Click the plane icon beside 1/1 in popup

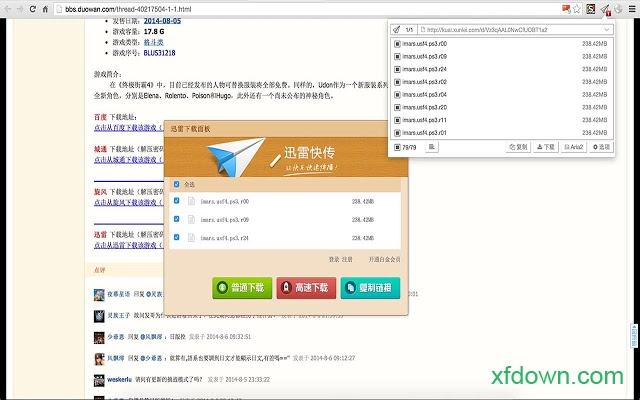click(397, 30)
